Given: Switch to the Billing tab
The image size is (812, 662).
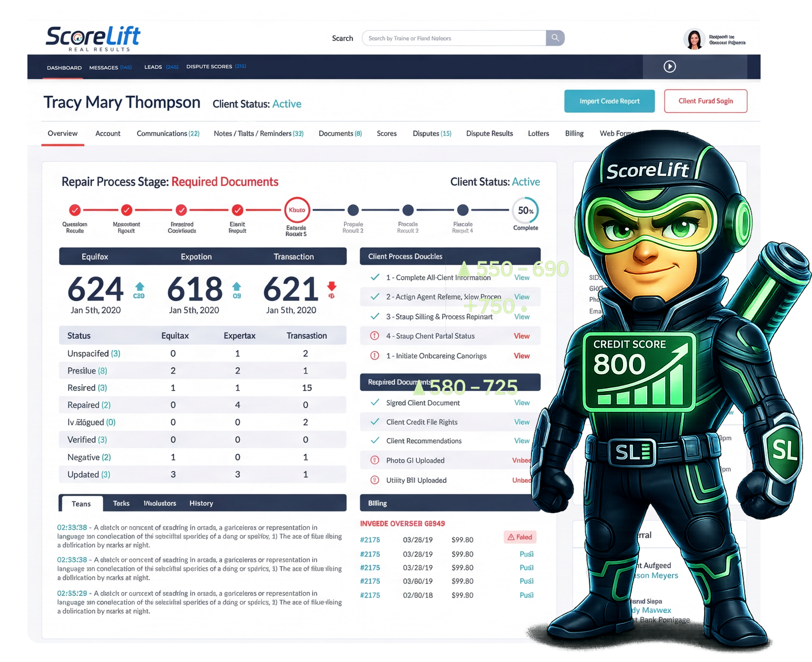Looking at the screenshot, I should coord(574,133).
